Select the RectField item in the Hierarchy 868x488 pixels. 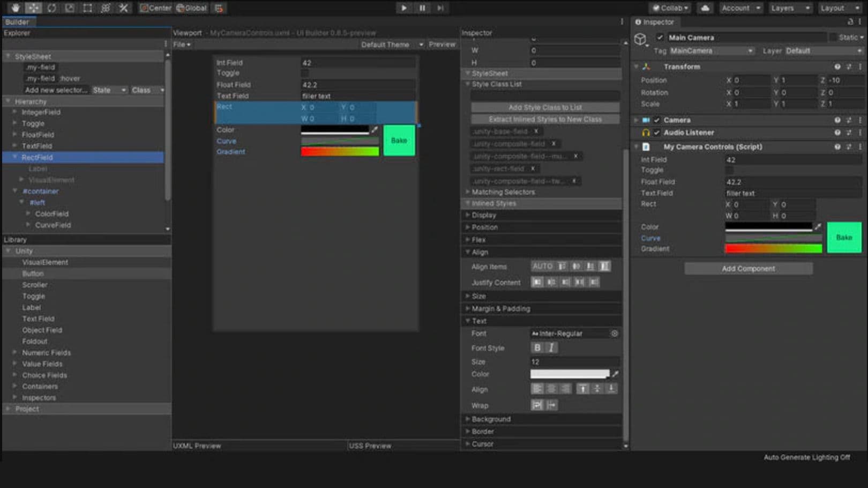tap(38, 157)
